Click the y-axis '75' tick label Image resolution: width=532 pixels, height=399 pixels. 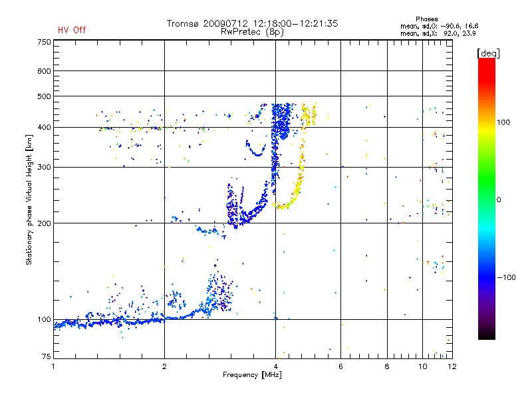(47, 356)
